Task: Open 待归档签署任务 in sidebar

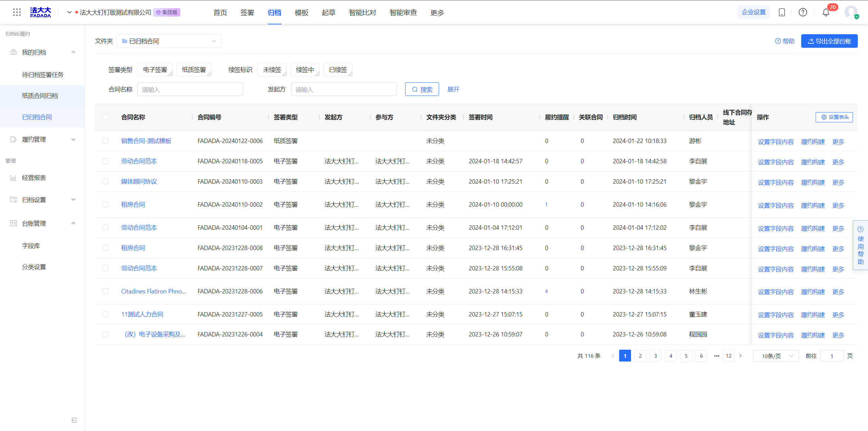Action: (43, 75)
